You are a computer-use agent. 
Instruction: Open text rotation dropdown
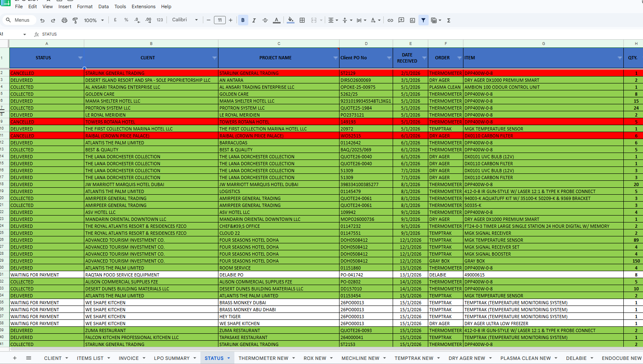click(375, 20)
